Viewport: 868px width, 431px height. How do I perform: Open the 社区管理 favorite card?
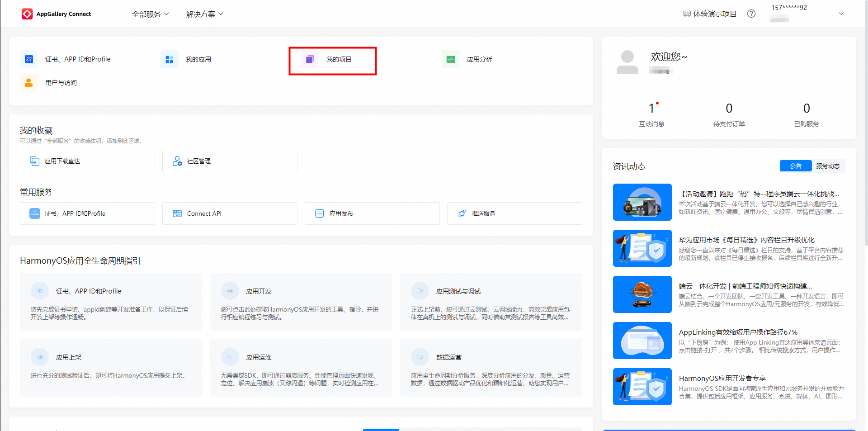tap(230, 161)
